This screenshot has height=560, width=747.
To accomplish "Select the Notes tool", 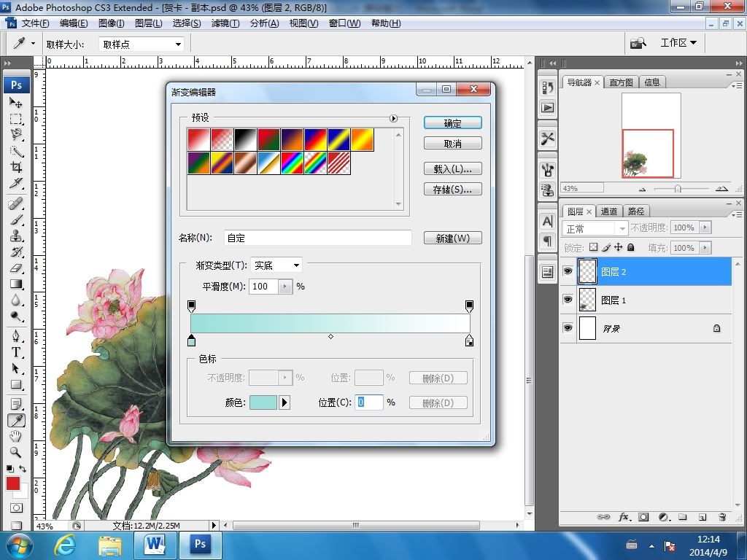I will pos(16,404).
